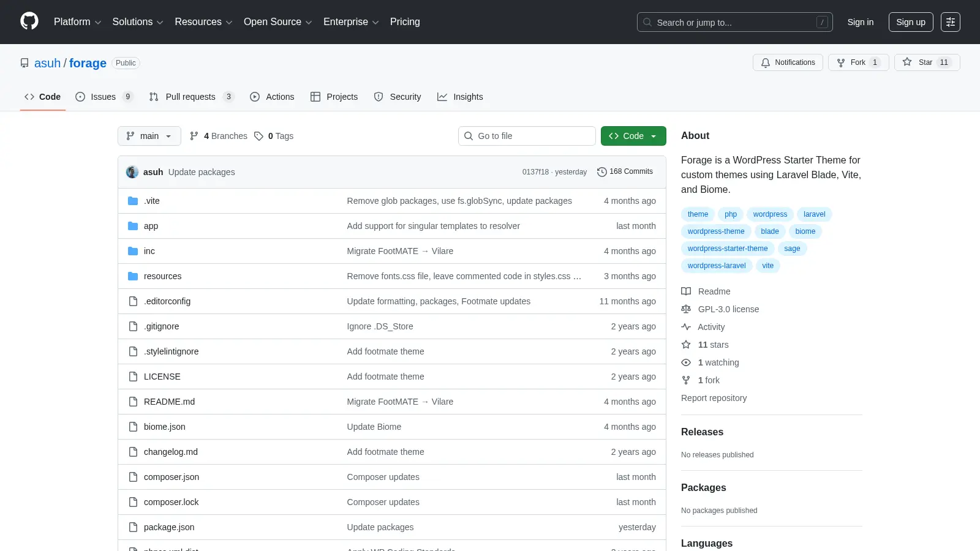Open the green Code dropdown button
The image size is (980, 551).
click(633, 136)
